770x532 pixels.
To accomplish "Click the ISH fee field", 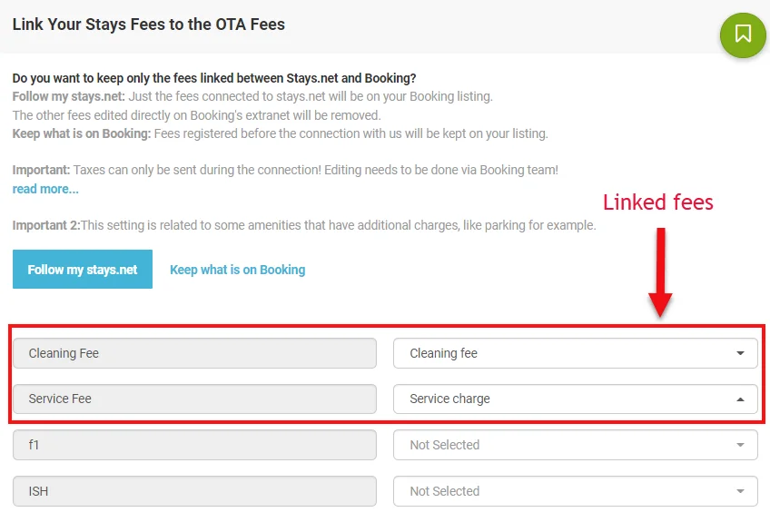I will tap(194, 491).
